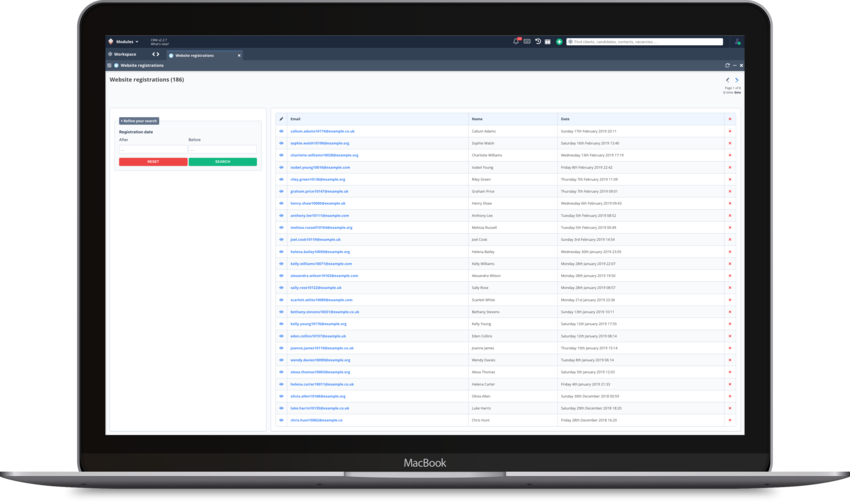Delete the Sophie Walsh registration row

pyautogui.click(x=730, y=143)
